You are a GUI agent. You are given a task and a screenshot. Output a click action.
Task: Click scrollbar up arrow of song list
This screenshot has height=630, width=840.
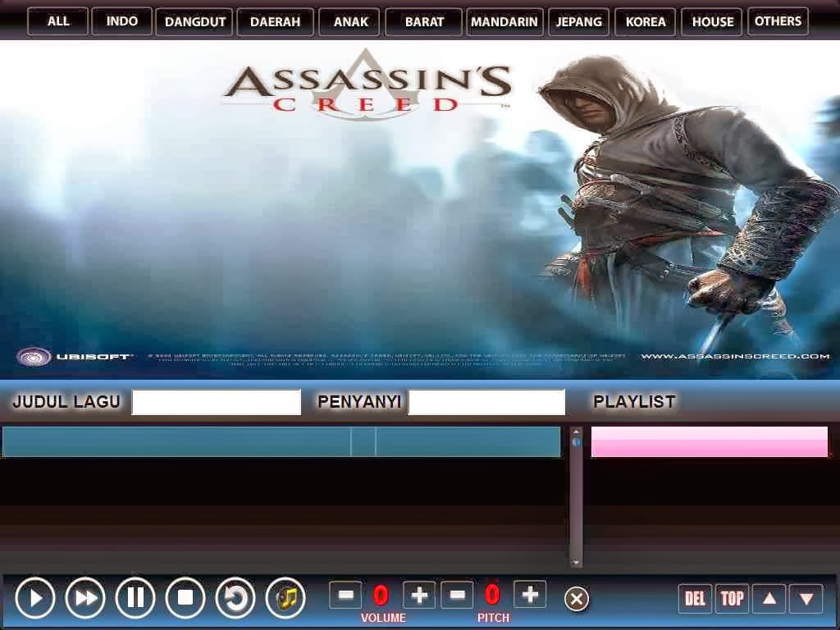point(576,431)
